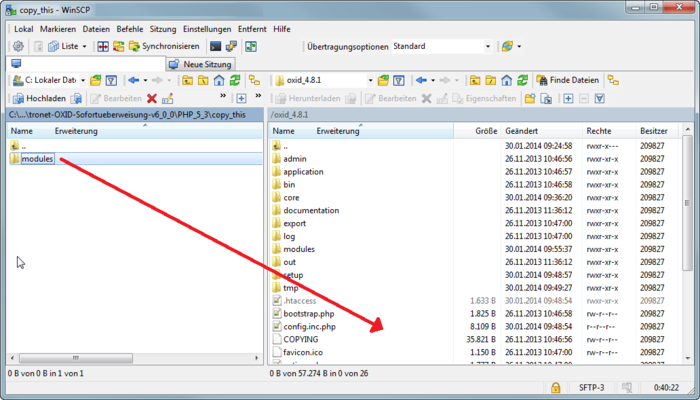
Task: Click local panel filter icon
Action: pos(111,80)
